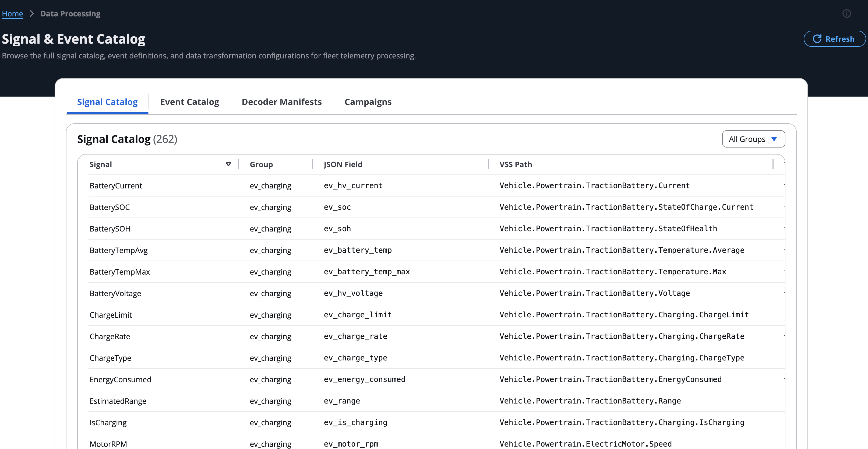Image resolution: width=868 pixels, height=449 pixels.
Task: Click the breadcrumb chevron separator
Action: 32,13
